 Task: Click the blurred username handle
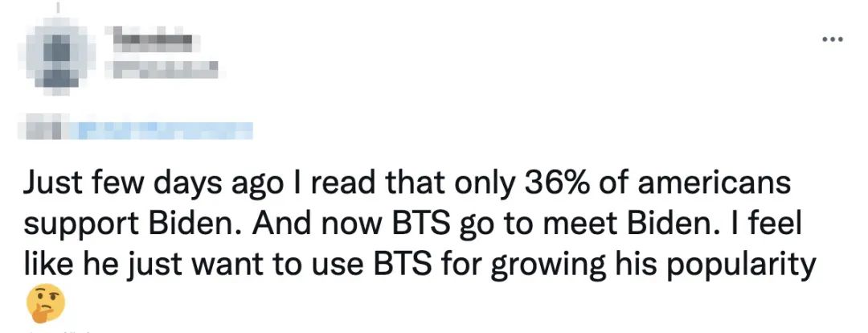(163, 72)
